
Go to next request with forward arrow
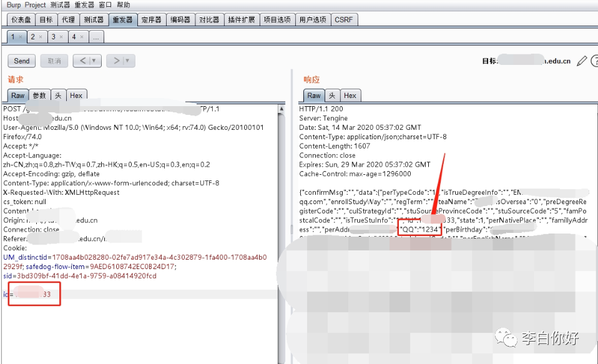pos(116,61)
